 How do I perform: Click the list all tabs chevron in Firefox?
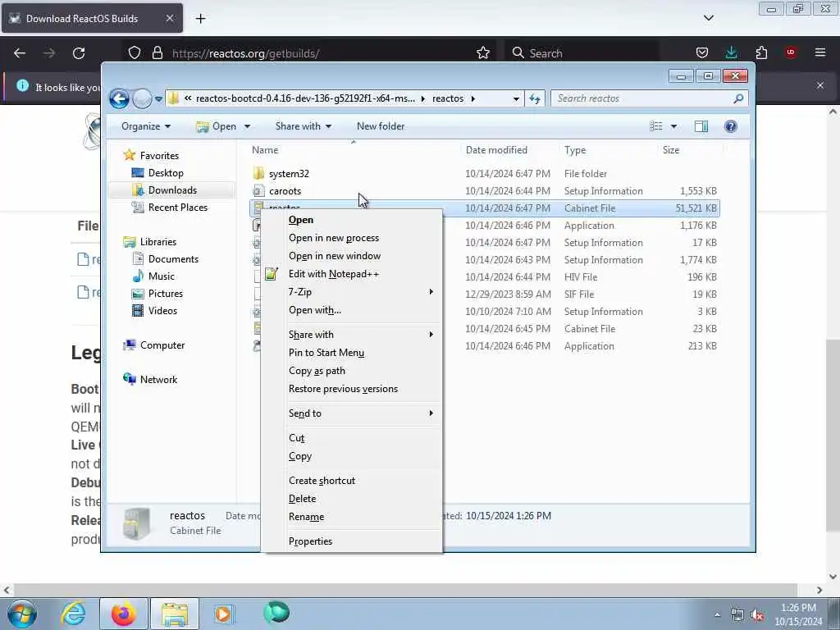tap(708, 18)
